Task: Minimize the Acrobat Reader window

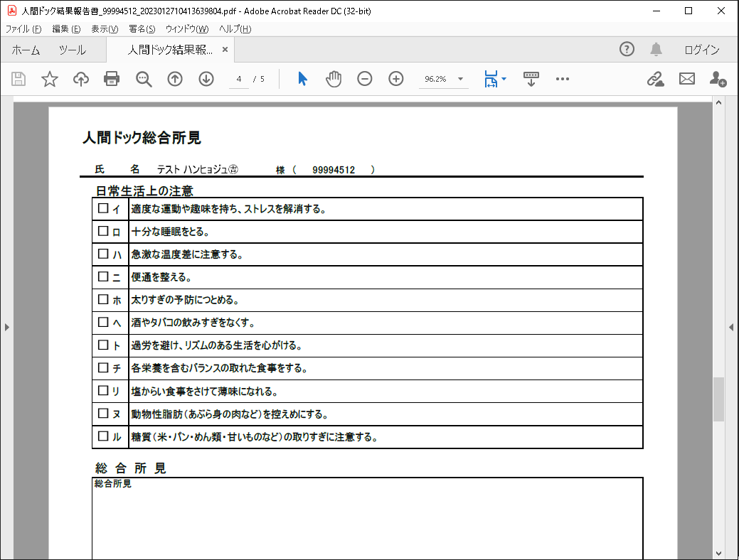Action: pos(656,11)
